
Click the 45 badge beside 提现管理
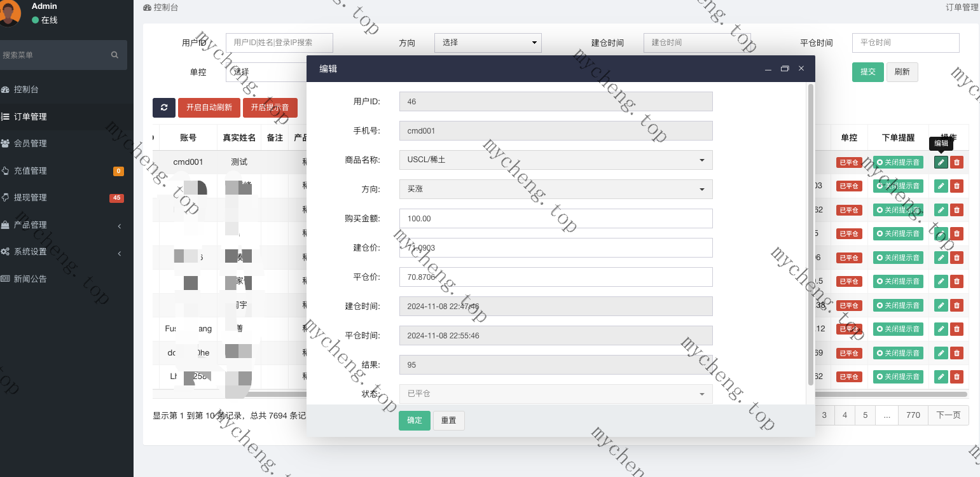pyautogui.click(x=117, y=198)
